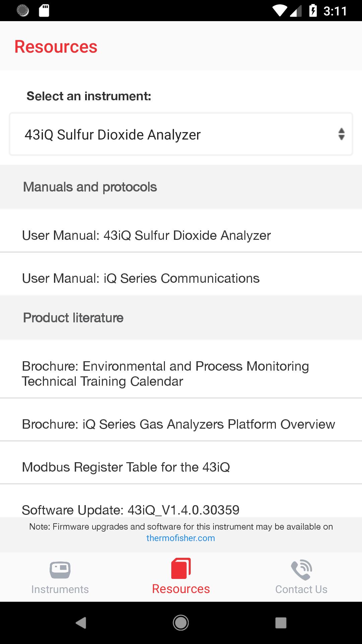The width and height of the screenshot is (362, 644).
Task: Open User Manual: iQ Series Communications
Action: 181,278
